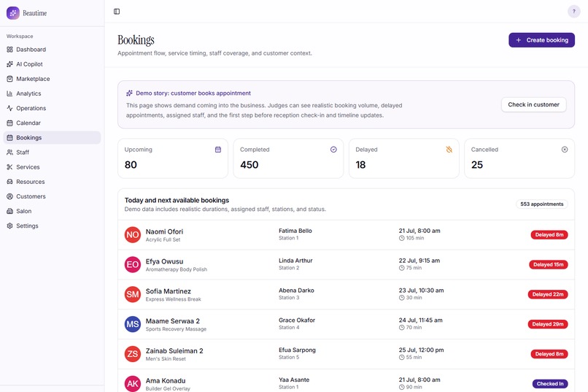Click the staff name Grace Okafor
The height and width of the screenshot is (392, 588).
click(x=297, y=320)
